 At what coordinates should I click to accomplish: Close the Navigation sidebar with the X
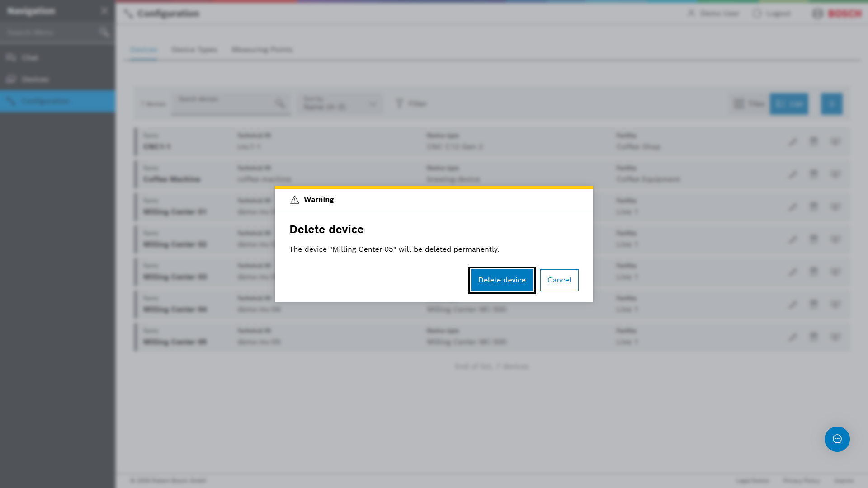[104, 11]
